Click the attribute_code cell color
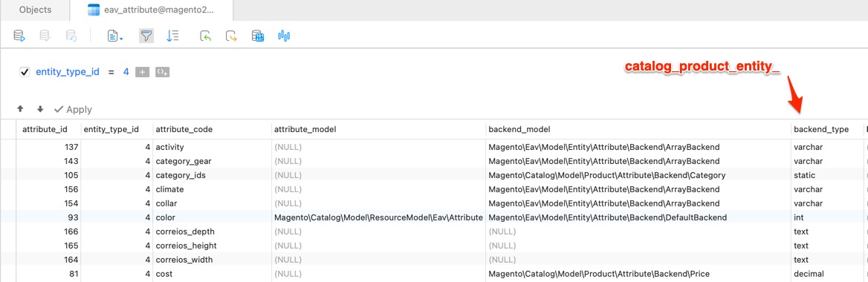Screen dimensions: 868x282 click(212, 217)
